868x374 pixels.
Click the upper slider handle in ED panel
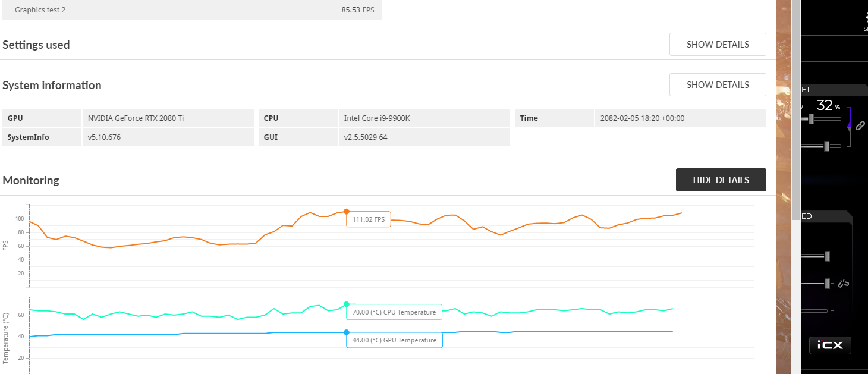coord(827,256)
